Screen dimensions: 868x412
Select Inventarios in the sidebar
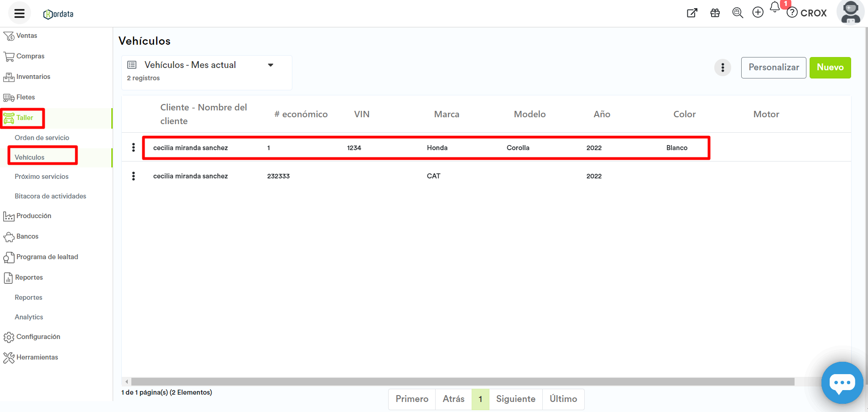(33, 77)
